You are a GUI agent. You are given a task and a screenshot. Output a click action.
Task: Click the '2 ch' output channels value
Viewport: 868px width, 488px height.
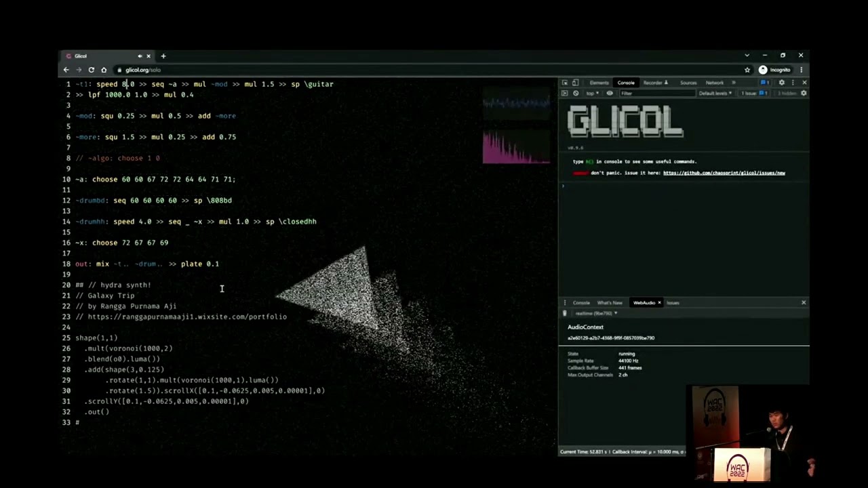[x=623, y=375]
